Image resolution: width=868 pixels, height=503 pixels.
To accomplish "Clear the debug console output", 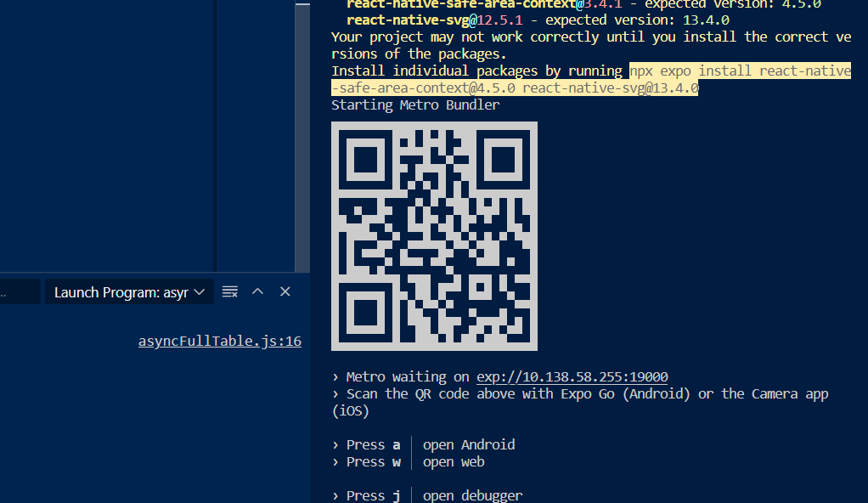I will click(x=229, y=292).
